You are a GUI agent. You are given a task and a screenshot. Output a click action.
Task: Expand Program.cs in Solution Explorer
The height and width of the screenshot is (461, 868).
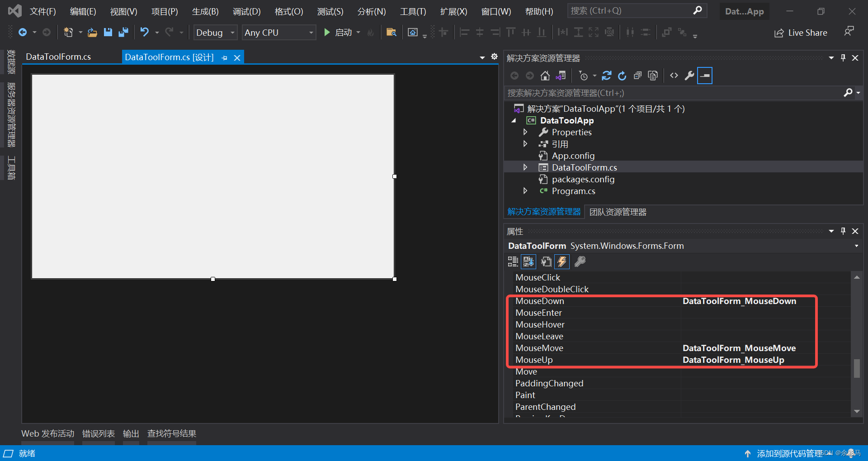coord(525,191)
